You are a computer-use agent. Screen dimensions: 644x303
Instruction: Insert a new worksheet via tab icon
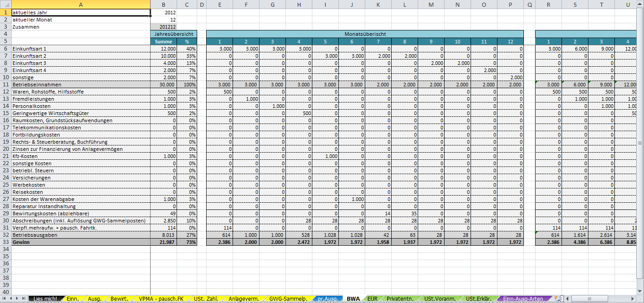tap(558, 299)
